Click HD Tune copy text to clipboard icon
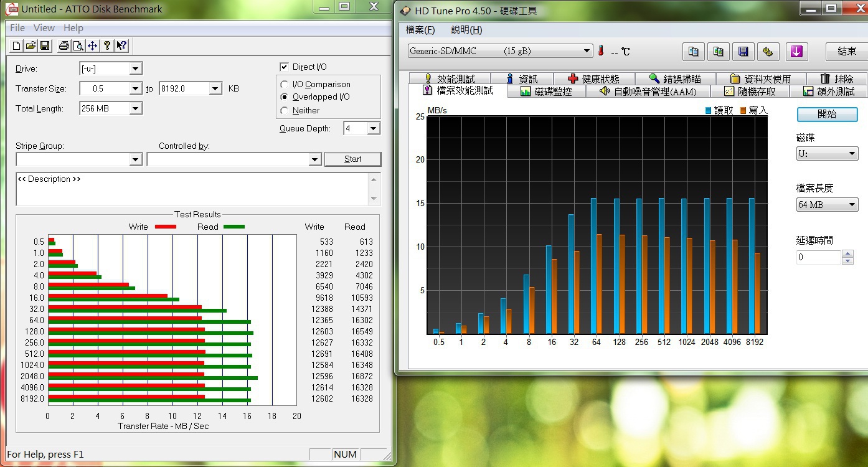The image size is (868, 467). [x=694, y=52]
